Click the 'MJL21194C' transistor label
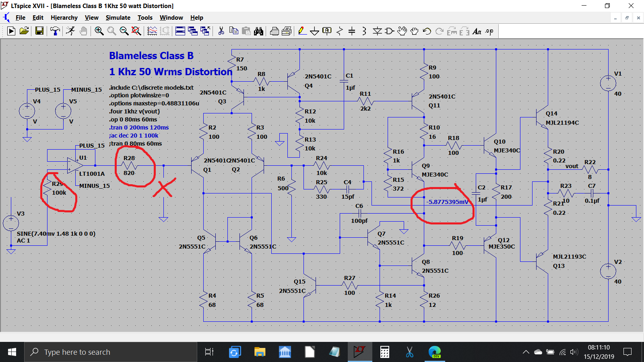 coord(562,123)
